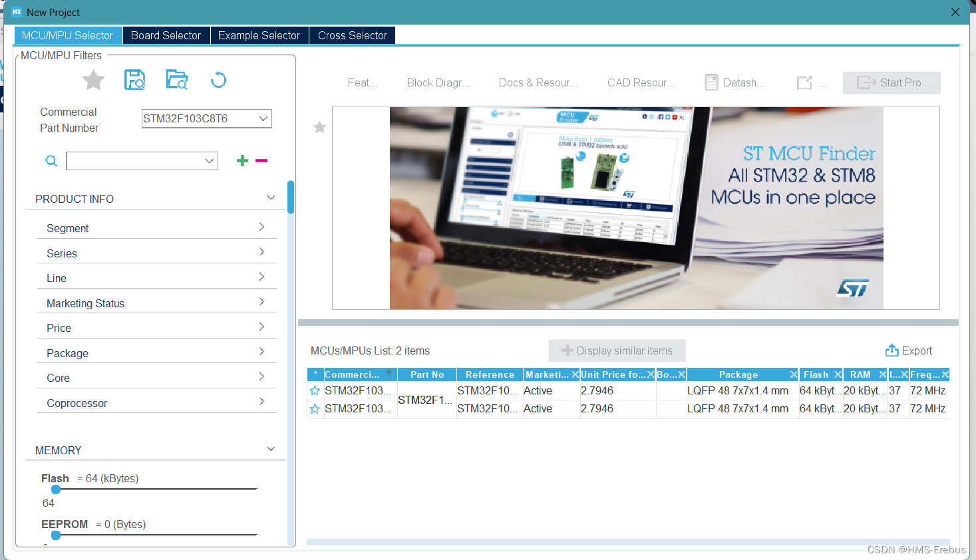Click the Start Project button
Image resolution: width=976 pixels, height=560 pixels.
click(892, 82)
